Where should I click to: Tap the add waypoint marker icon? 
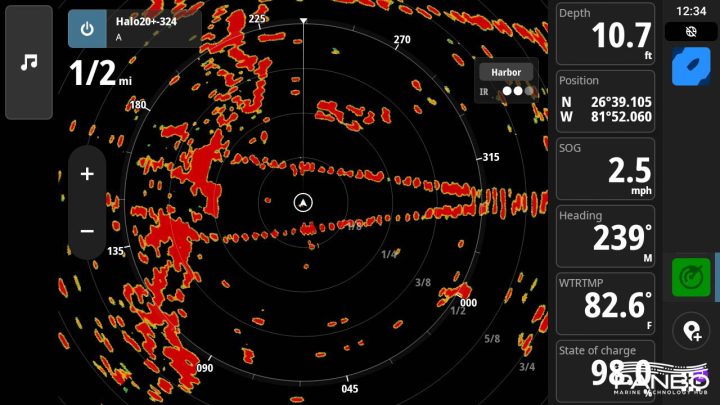pos(691,329)
